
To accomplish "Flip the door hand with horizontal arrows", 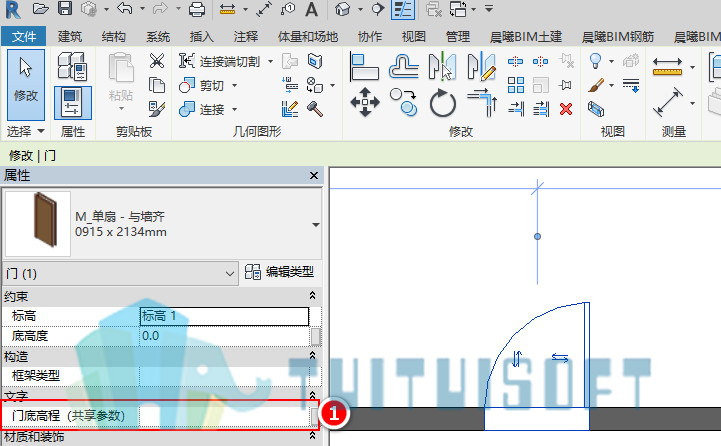I will [560, 357].
